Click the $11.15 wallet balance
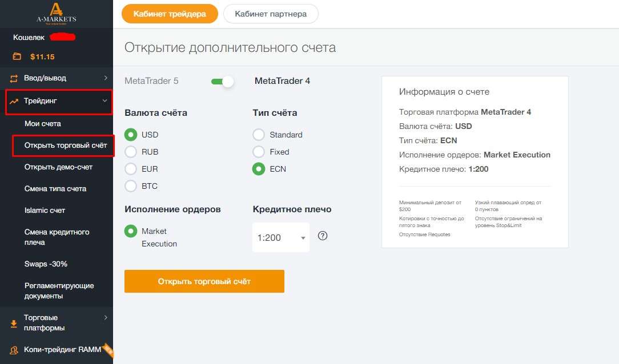 pos(42,56)
